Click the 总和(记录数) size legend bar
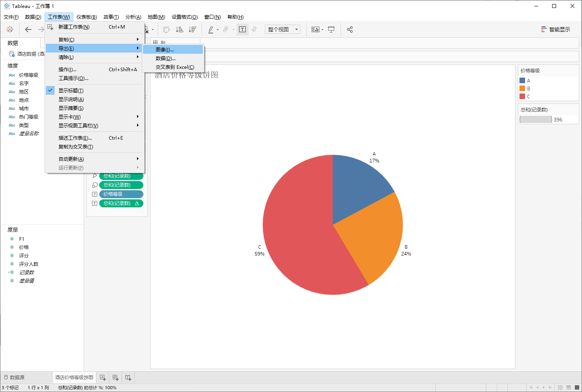Screen dimensions: 582x392 point(536,119)
